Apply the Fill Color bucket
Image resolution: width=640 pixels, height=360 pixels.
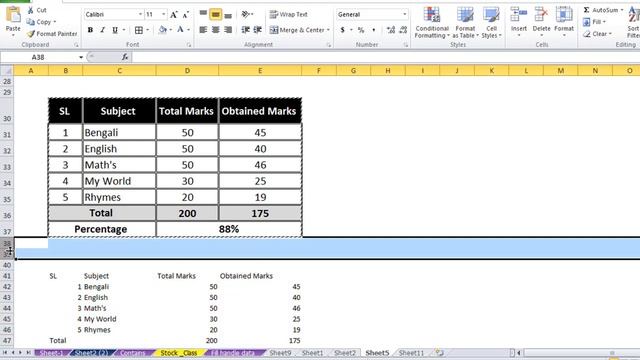(x=162, y=30)
